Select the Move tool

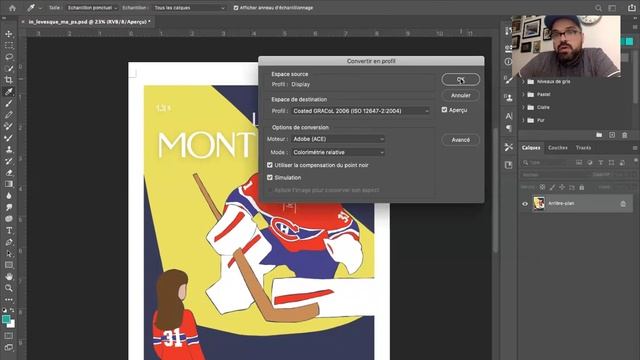coord(9,34)
